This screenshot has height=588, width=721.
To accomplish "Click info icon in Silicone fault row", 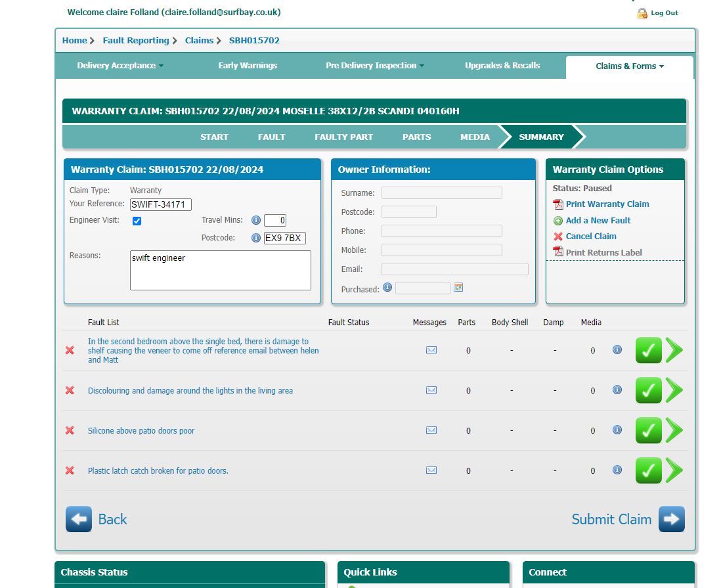I will [x=617, y=430].
